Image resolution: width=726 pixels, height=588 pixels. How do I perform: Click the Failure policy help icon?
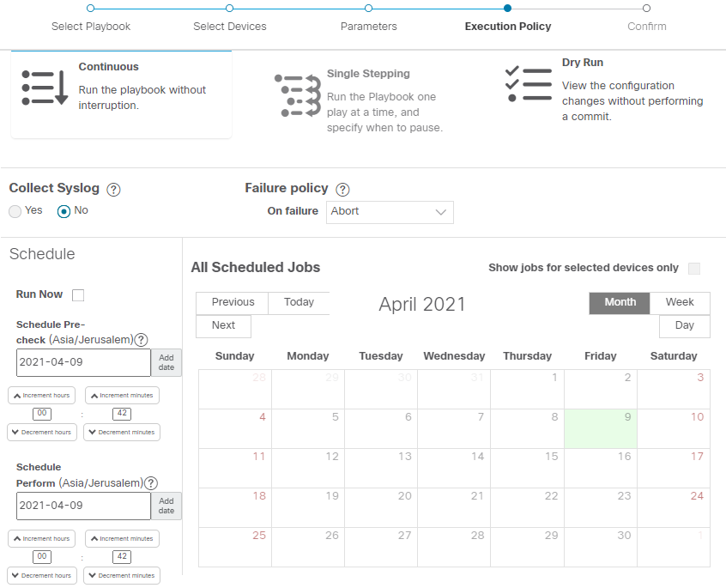click(342, 189)
